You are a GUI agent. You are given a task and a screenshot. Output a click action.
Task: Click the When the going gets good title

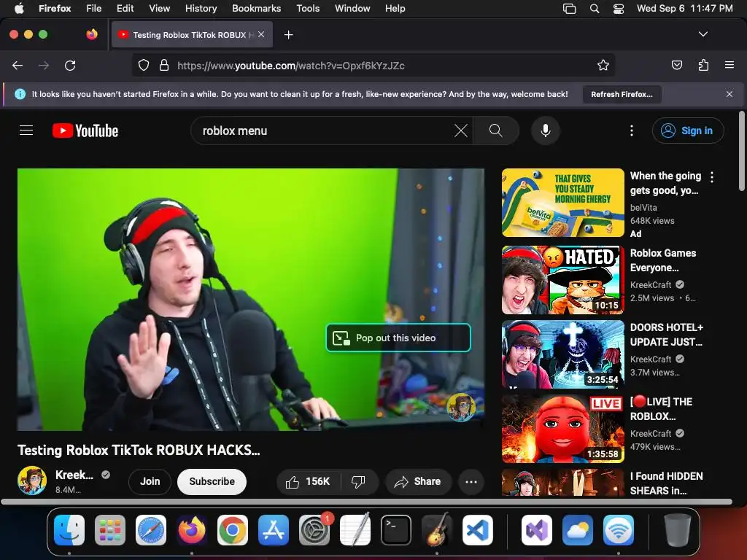pyautogui.click(x=665, y=183)
